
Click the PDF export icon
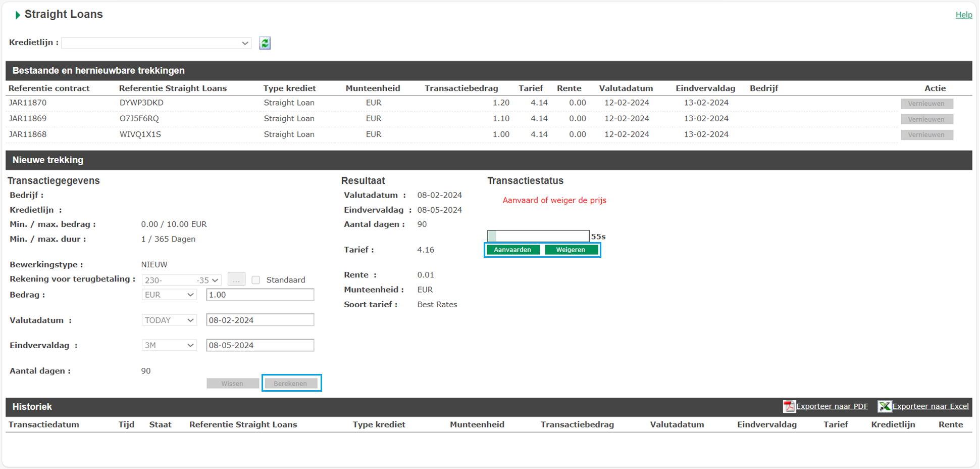[789, 406]
